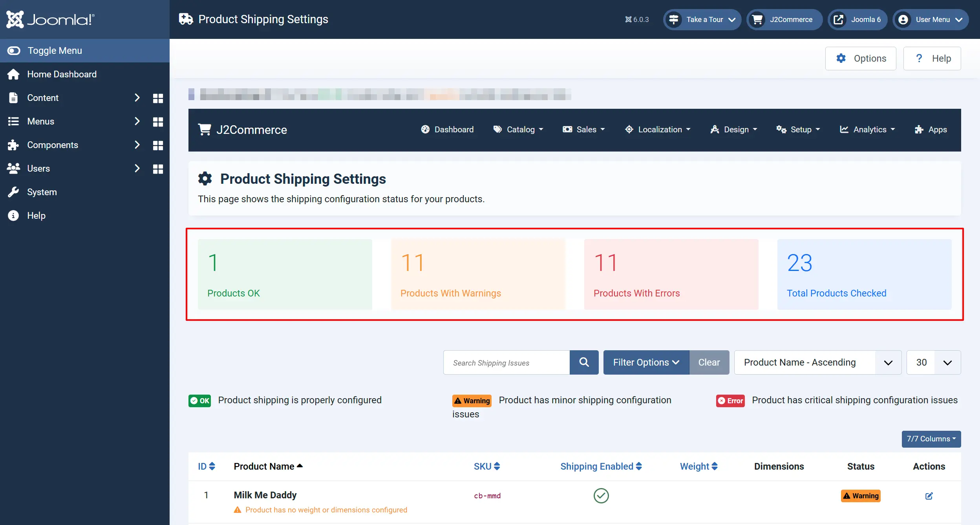Sort table by ID column

pos(207,466)
